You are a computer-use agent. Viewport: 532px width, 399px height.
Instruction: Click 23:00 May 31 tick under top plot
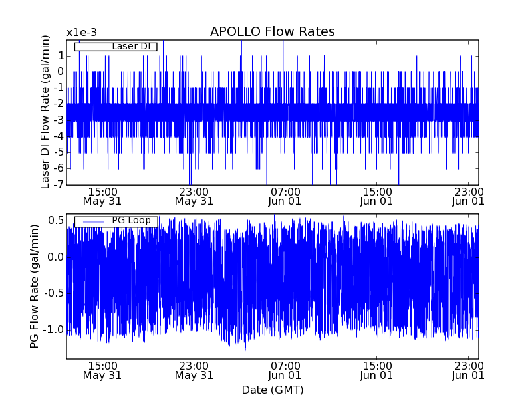tap(194, 196)
